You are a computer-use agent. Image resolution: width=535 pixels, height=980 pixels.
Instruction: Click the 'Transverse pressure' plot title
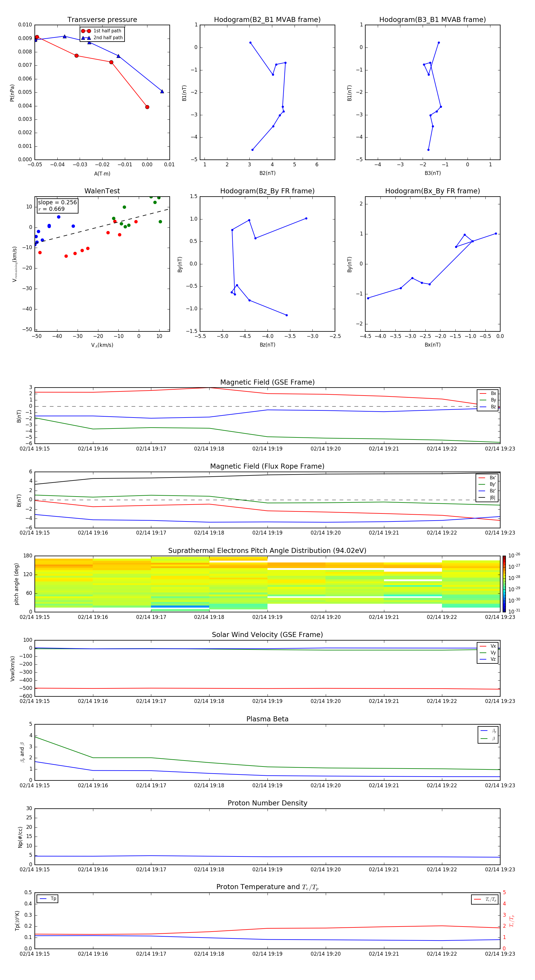click(102, 20)
